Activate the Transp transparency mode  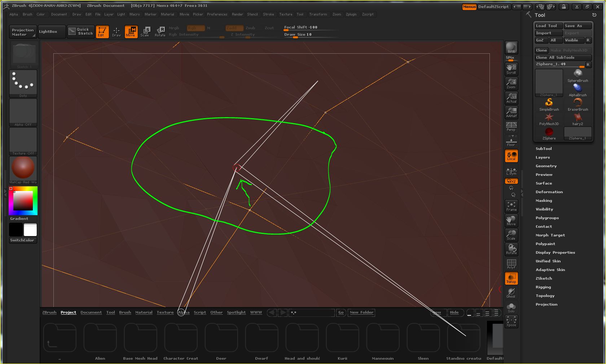point(511,278)
